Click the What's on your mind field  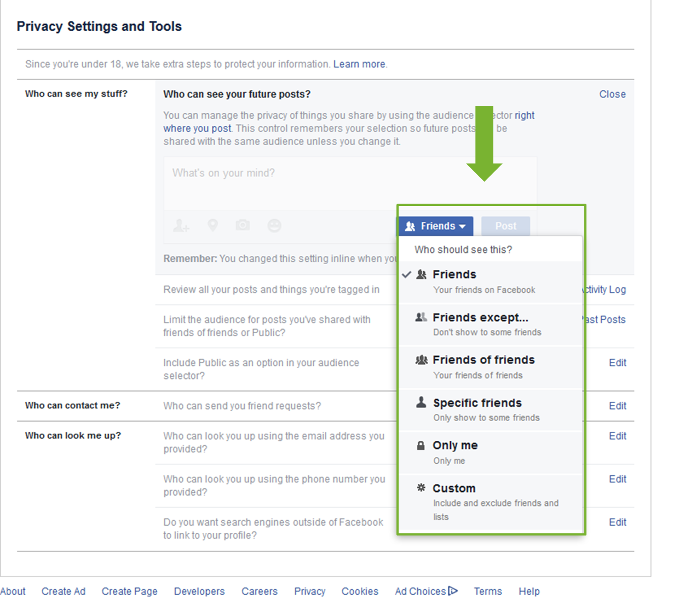pos(350,183)
